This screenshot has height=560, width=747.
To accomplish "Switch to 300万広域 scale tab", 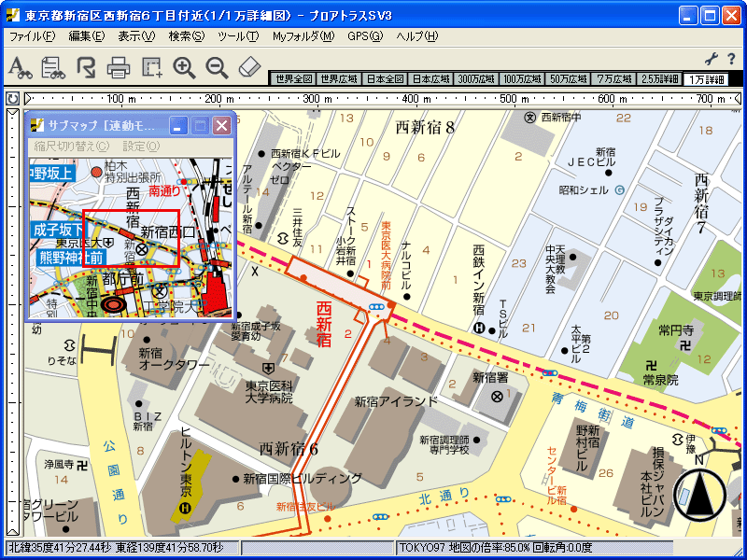I will point(477,79).
